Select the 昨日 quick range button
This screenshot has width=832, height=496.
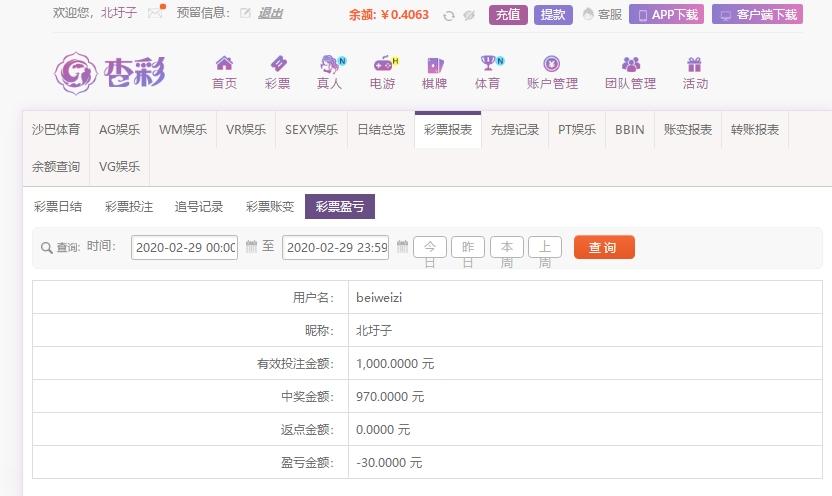coord(468,248)
